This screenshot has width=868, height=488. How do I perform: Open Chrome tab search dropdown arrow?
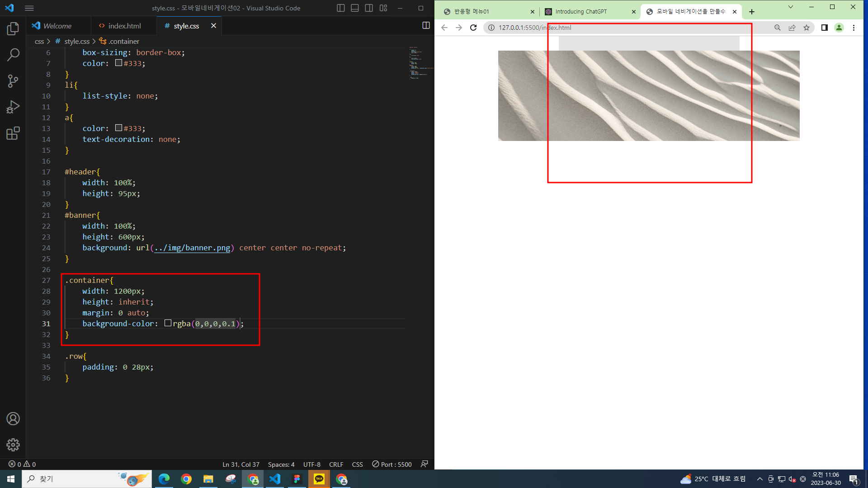[790, 7]
